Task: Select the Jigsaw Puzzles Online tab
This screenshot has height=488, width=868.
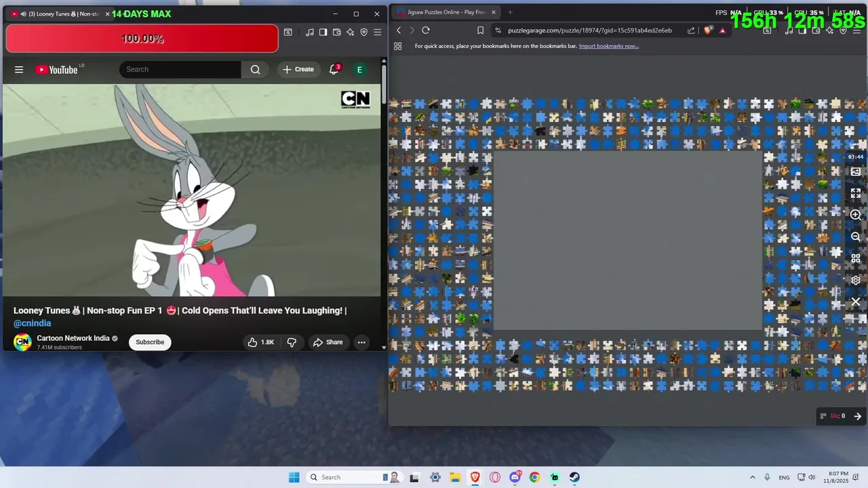Action: click(445, 12)
